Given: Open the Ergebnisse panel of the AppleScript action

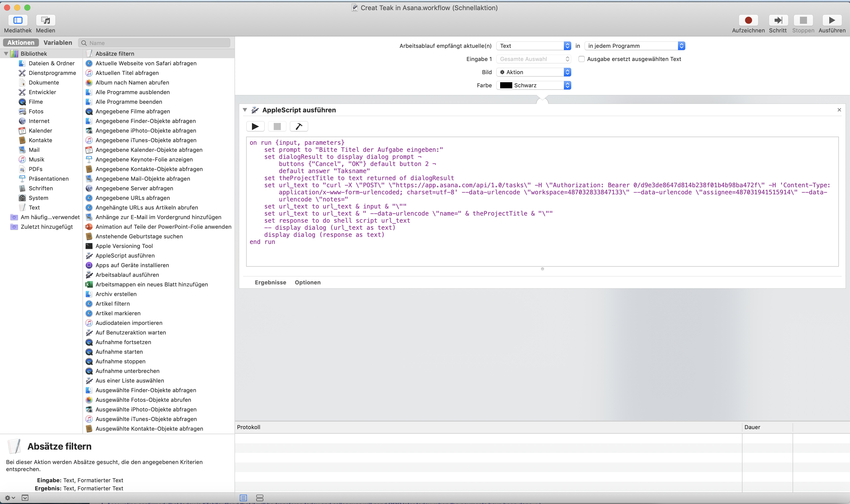Looking at the screenshot, I should [270, 282].
